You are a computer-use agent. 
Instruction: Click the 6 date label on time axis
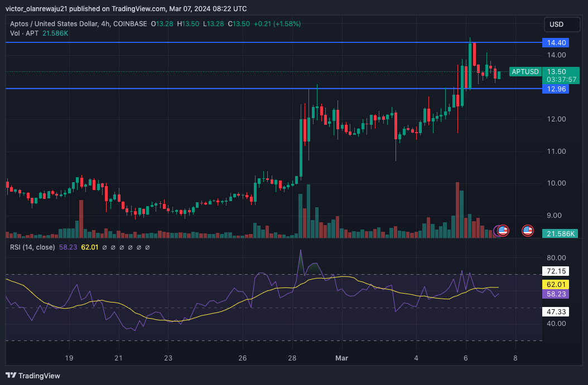[466, 358]
